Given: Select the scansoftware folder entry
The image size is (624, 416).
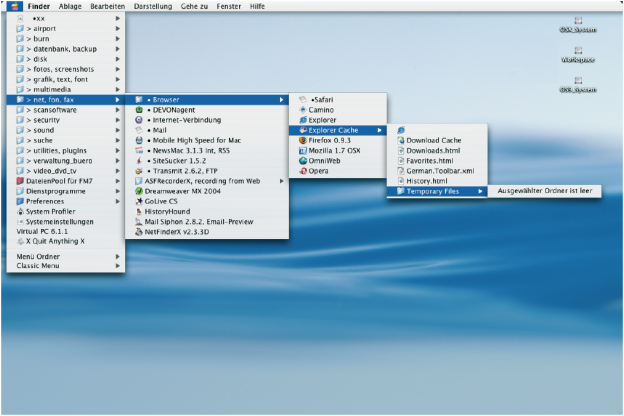Looking at the screenshot, I should 66,110.
